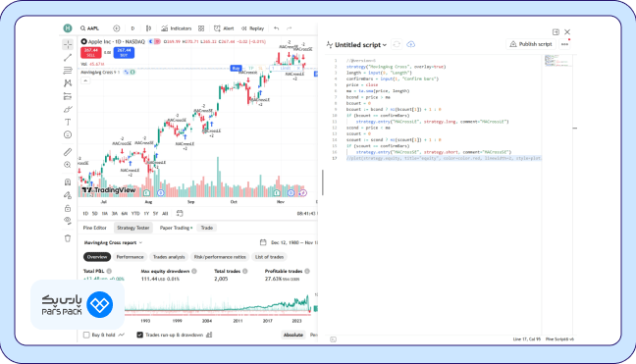Detach Pine editor to new window icon

tap(556, 32)
